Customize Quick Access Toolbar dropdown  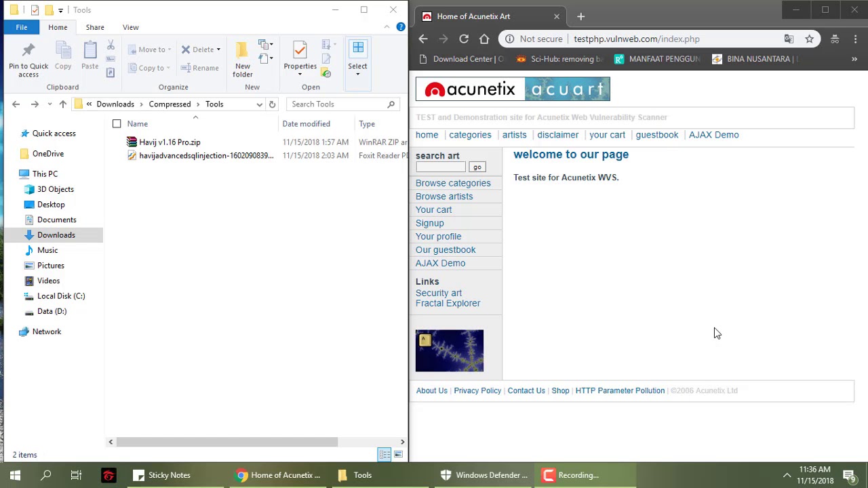point(60,10)
